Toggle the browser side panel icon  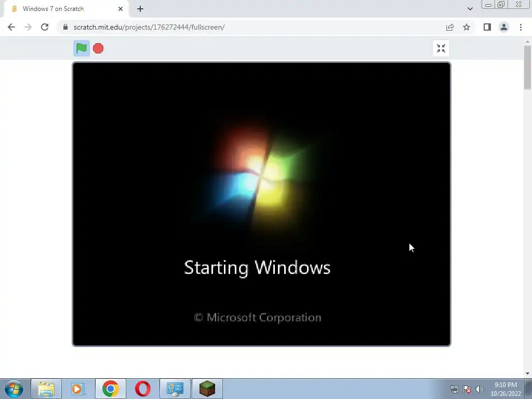click(487, 27)
